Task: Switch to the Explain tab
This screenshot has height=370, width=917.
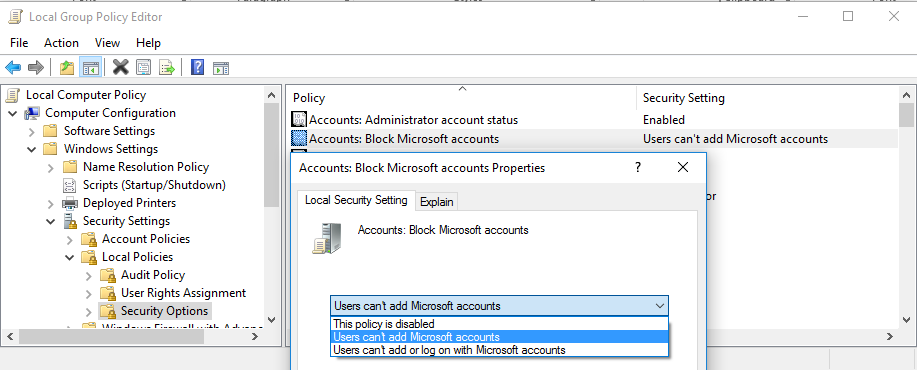Action: click(437, 202)
